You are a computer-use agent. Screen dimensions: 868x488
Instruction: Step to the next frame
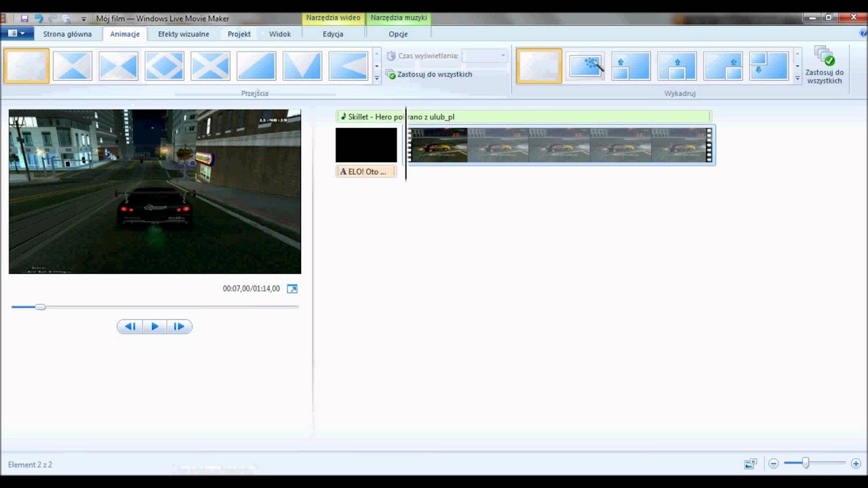[179, 327]
